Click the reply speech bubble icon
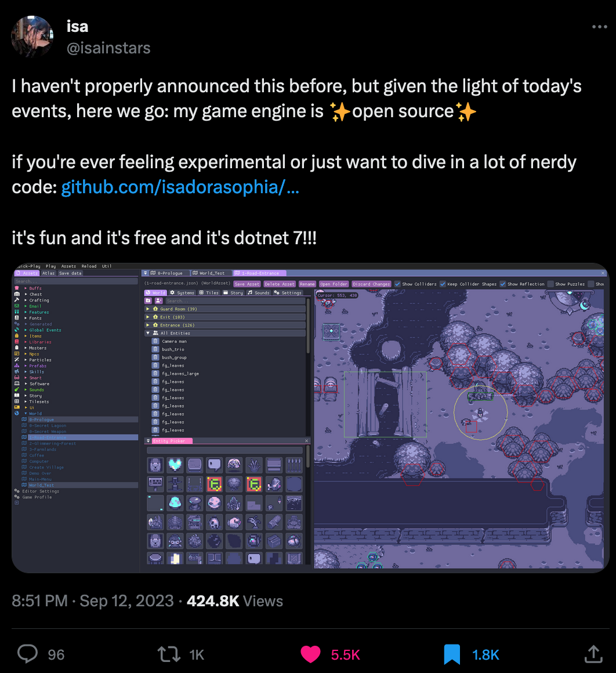 coord(27,654)
